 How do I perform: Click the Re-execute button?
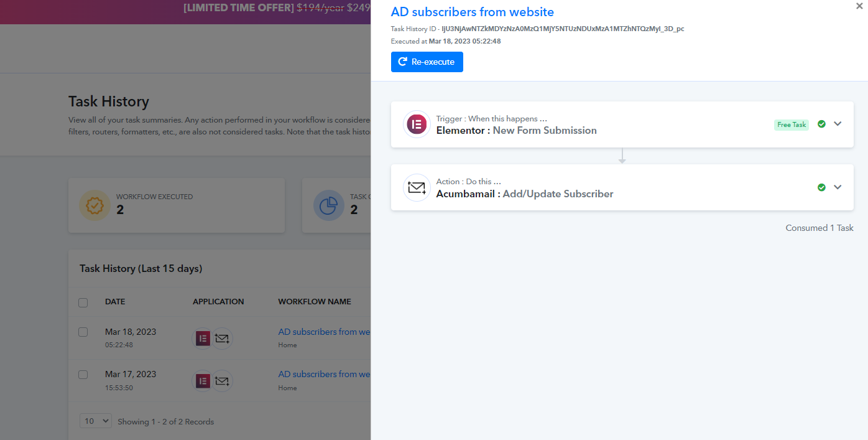[x=427, y=62]
